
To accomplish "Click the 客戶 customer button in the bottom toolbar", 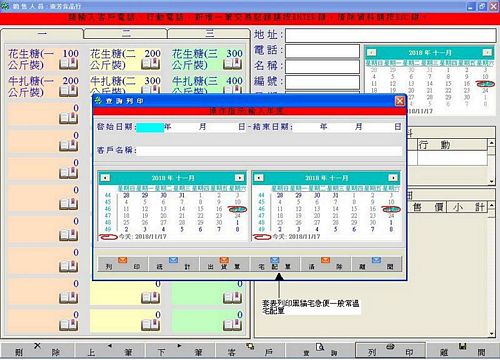I will click(x=250, y=351).
